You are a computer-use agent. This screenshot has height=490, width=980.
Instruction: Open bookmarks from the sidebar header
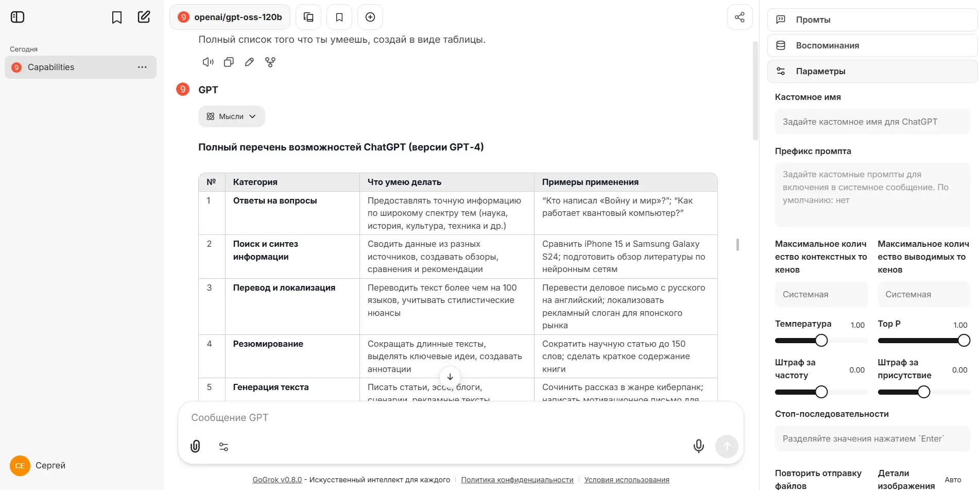[x=117, y=18]
